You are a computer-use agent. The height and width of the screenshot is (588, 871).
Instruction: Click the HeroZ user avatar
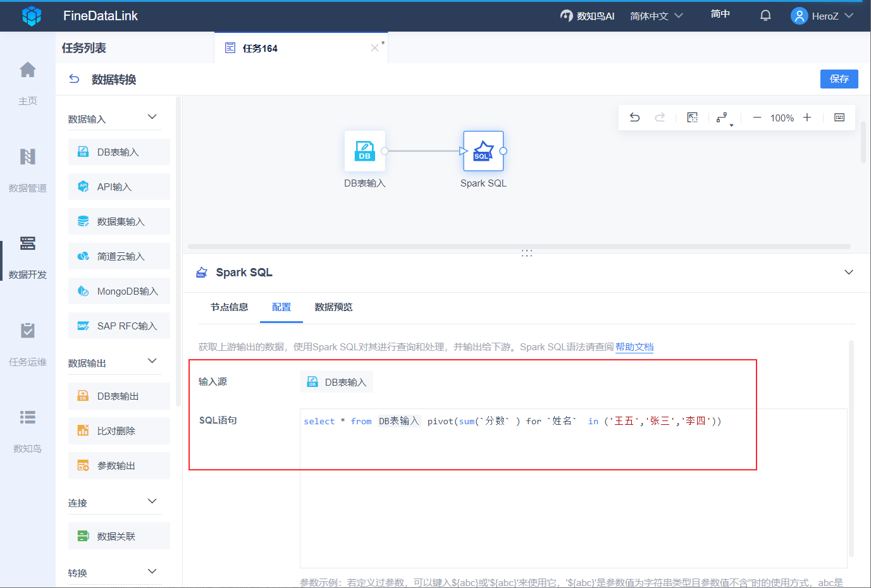(800, 16)
